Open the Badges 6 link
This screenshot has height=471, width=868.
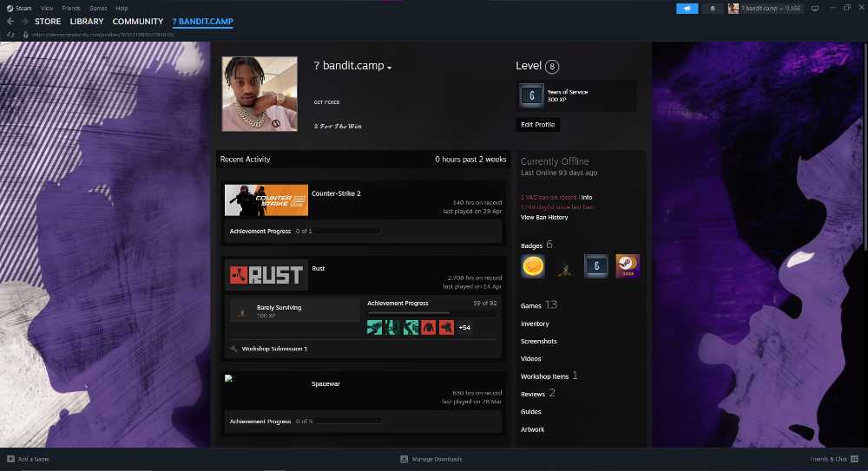tap(536, 245)
